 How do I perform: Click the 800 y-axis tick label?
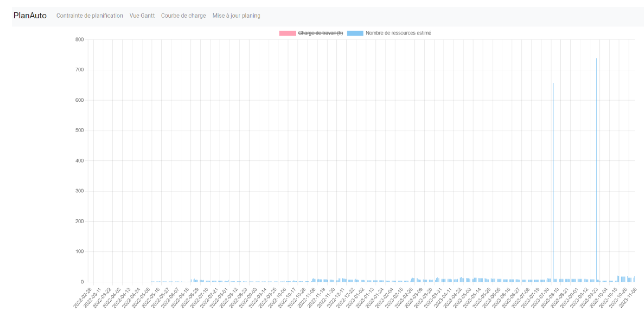pyautogui.click(x=79, y=40)
